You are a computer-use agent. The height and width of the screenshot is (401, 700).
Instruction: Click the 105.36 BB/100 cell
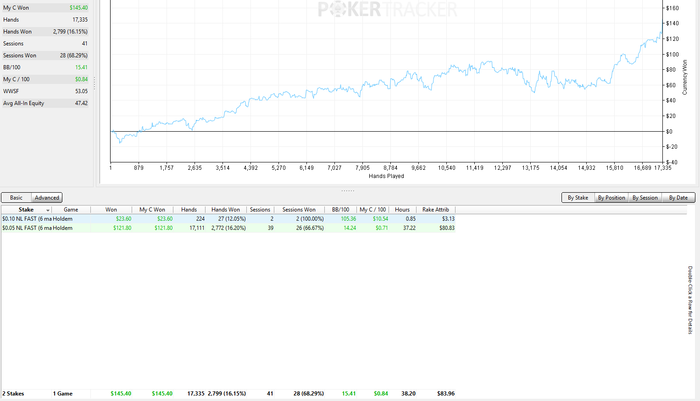[347, 219]
